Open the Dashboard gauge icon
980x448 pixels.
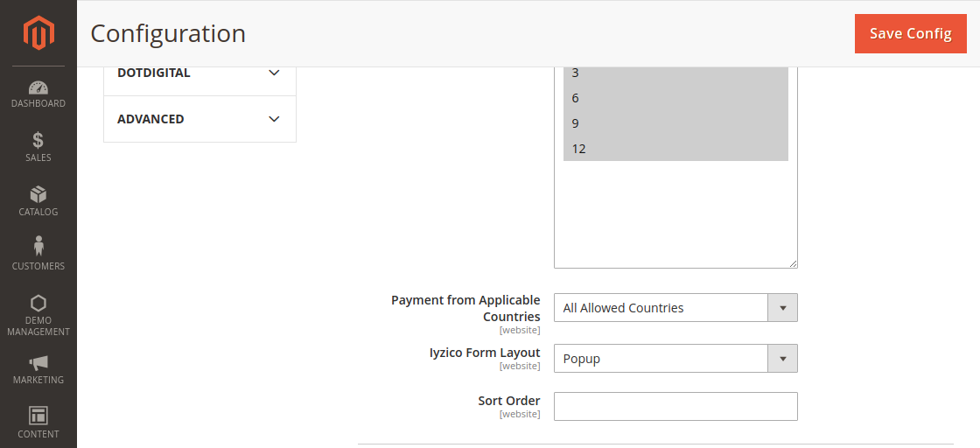tap(38, 87)
